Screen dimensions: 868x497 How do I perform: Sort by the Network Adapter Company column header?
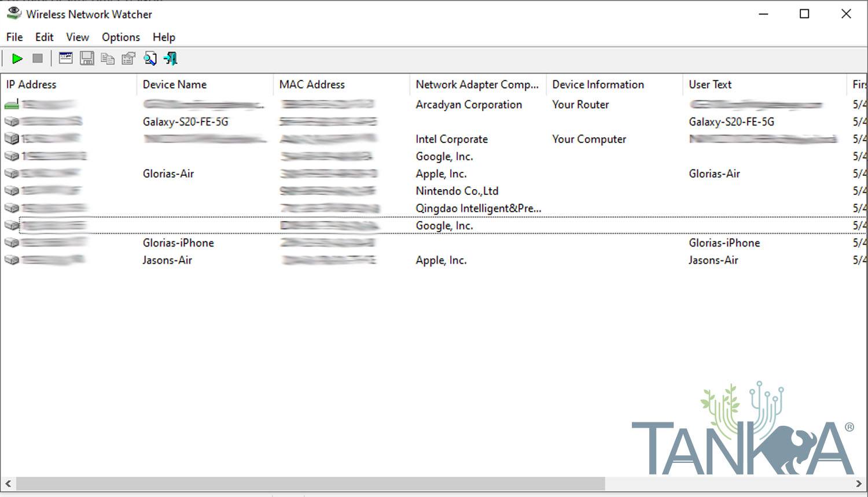(478, 84)
